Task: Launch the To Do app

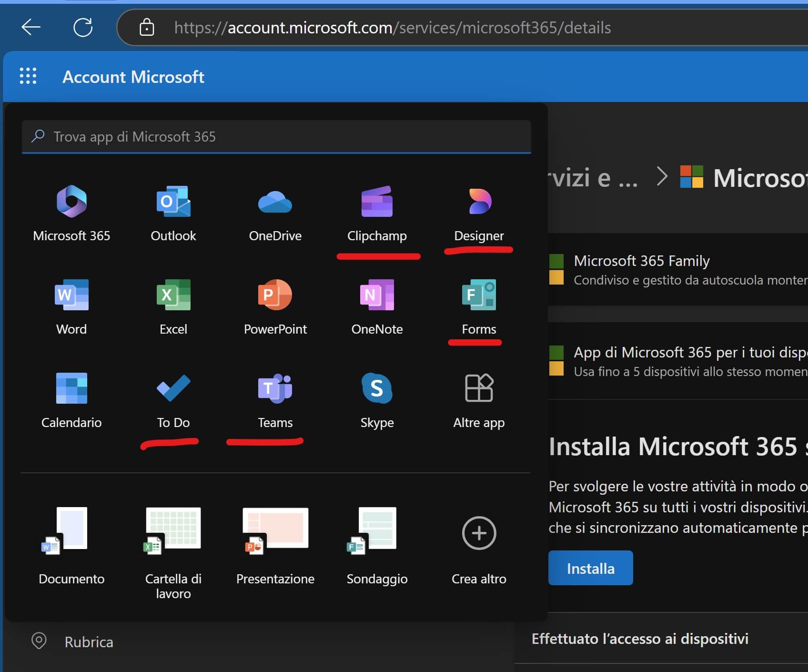Action: coord(173,388)
